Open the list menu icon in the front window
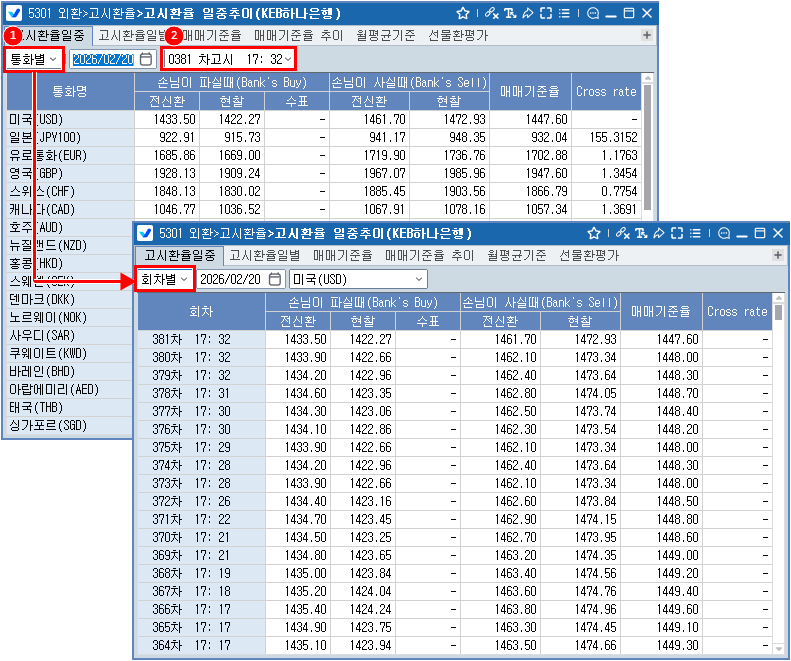The image size is (791, 661). [x=696, y=233]
